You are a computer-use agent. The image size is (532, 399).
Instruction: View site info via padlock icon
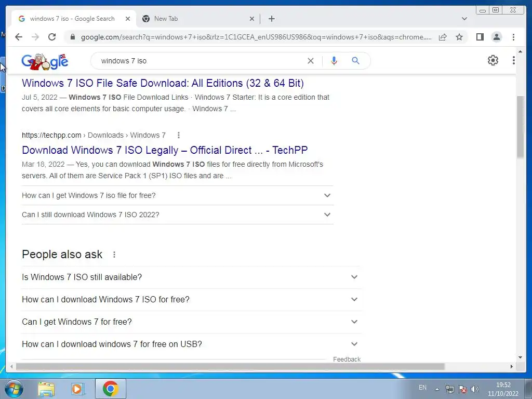[72, 37]
